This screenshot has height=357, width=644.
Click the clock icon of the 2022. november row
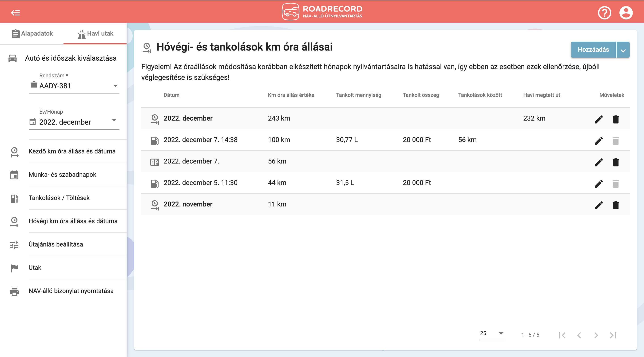pyautogui.click(x=155, y=205)
